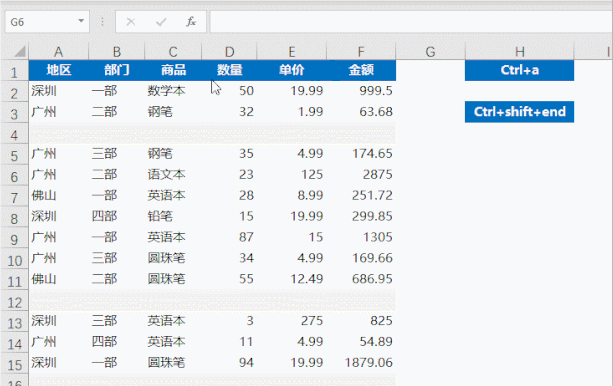Click unit price cell 12.49
The height and width of the screenshot is (386, 613).
click(x=292, y=279)
